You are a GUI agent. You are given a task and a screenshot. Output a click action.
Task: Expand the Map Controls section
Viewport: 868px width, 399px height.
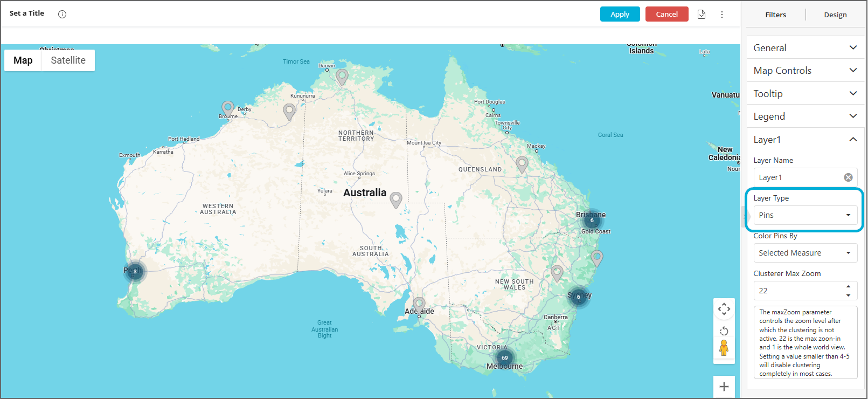click(805, 71)
